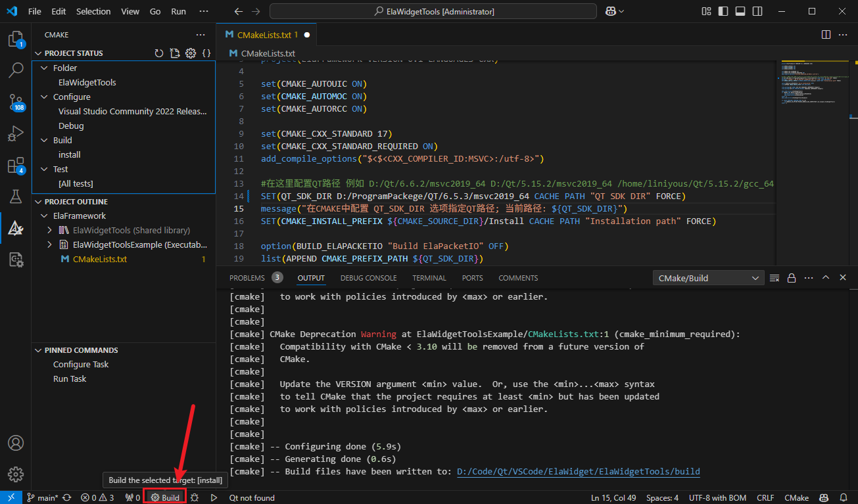The height and width of the screenshot is (504, 858).
Task: Toggle output panel scroll lock
Action: (792, 278)
